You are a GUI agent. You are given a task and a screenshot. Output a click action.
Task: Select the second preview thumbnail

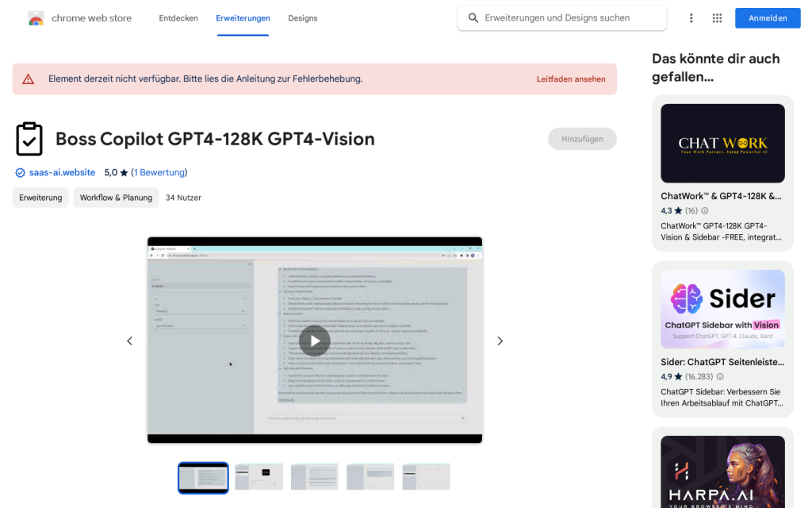[x=259, y=477]
